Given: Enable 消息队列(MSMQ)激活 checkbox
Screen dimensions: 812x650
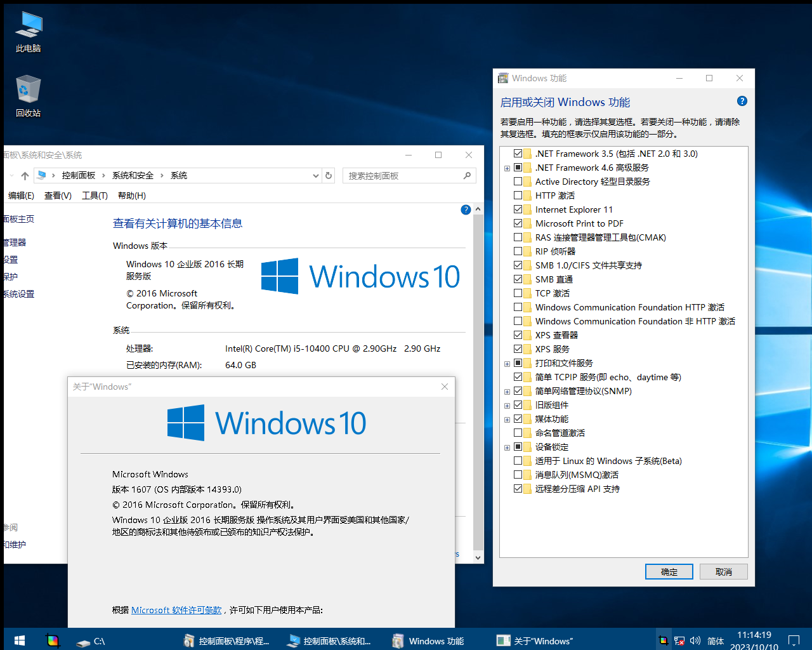Looking at the screenshot, I should 518,475.
